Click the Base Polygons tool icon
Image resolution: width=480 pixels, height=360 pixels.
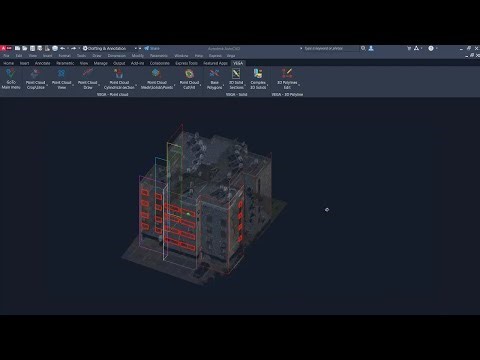214,74
